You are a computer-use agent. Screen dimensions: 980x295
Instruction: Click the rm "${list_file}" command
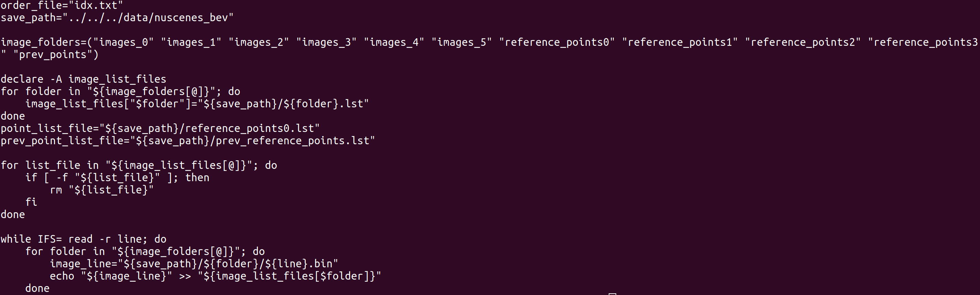tap(101, 190)
